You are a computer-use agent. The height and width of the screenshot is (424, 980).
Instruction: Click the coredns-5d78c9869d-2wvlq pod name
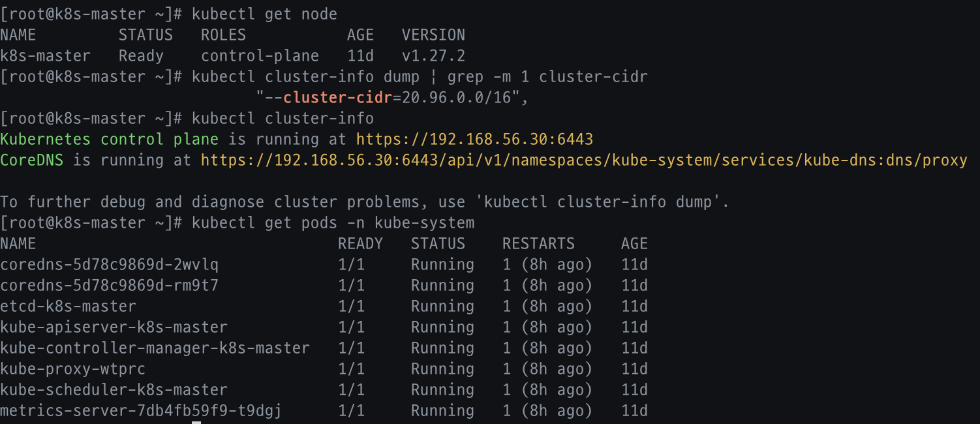110,265
